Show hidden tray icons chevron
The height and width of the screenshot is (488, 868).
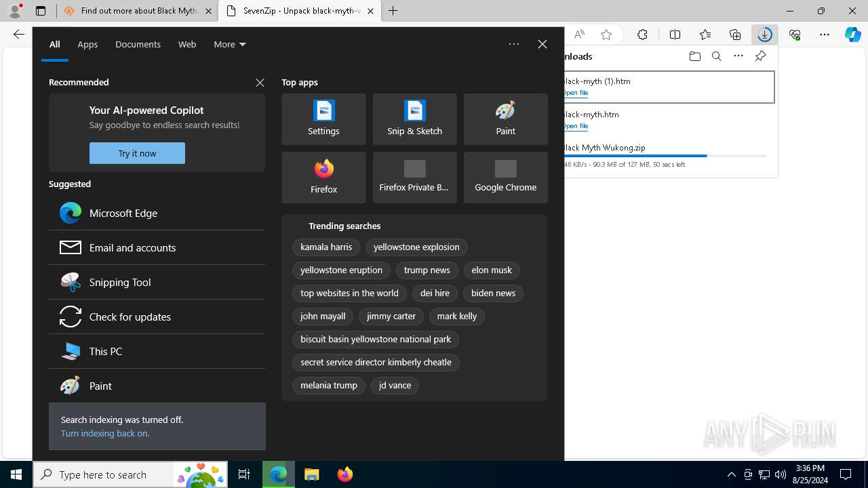coord(731,474)
